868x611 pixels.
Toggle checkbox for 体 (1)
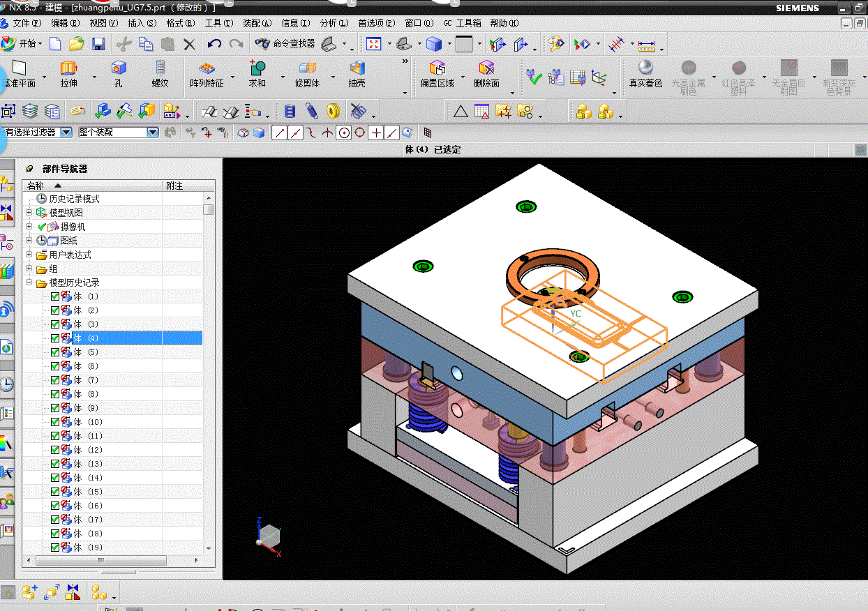click(x=55, y=296)
